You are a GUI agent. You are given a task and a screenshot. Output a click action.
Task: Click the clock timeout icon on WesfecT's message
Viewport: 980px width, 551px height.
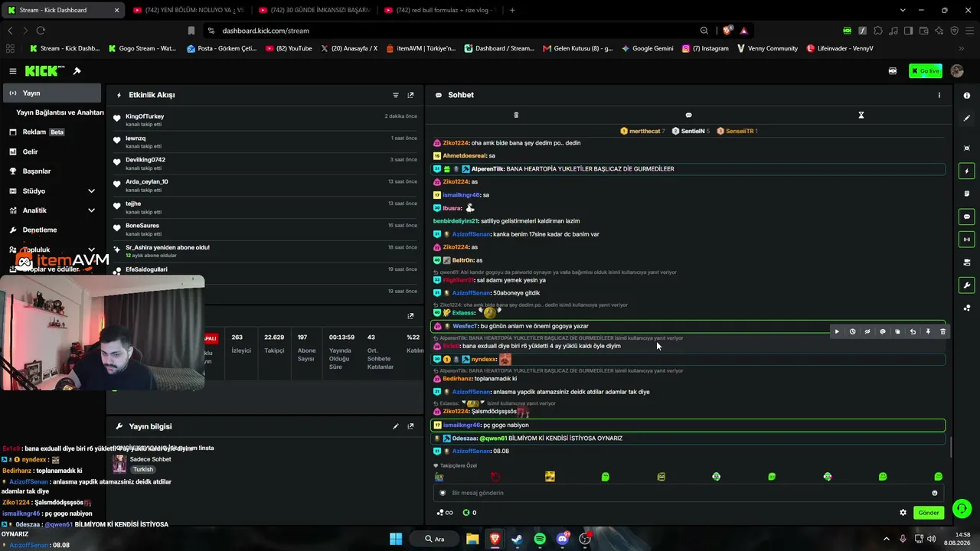pyautogui.click(x=852, y=332)
